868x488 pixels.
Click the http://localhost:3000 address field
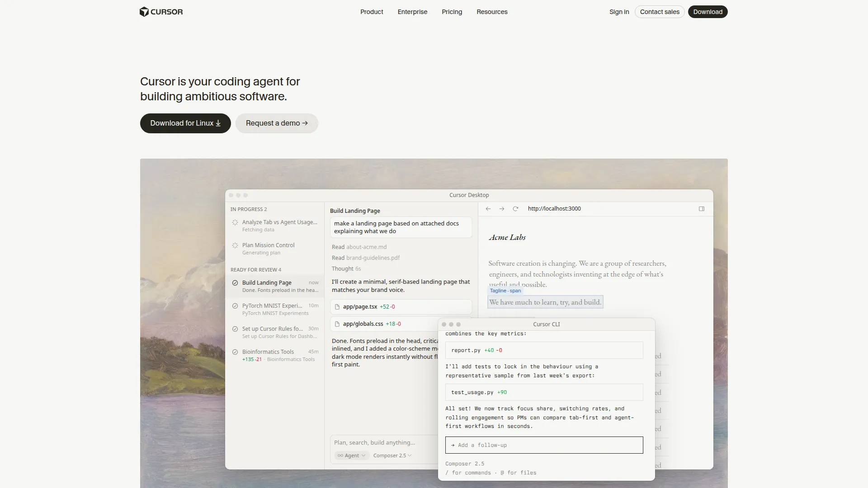point(554,209)
